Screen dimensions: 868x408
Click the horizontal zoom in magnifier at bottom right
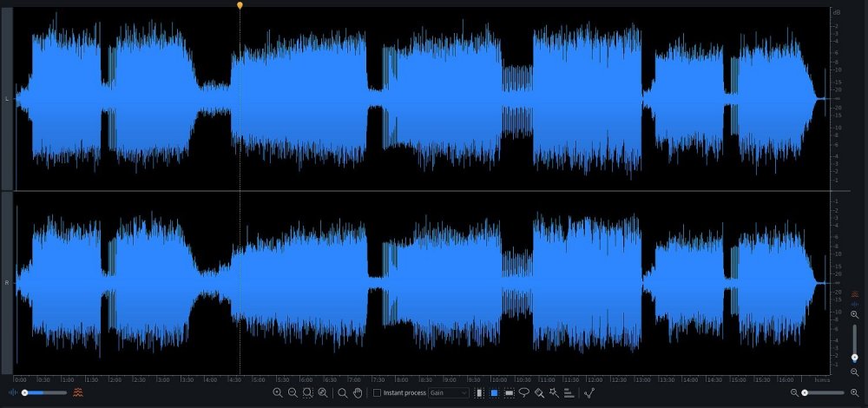[x=855, y=393]
